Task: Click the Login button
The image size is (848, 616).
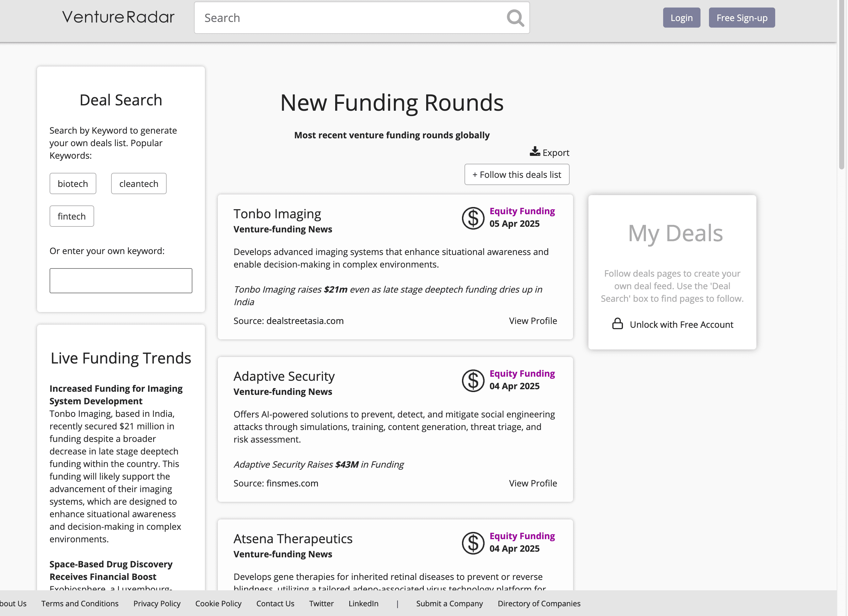Action: [681, 18]
